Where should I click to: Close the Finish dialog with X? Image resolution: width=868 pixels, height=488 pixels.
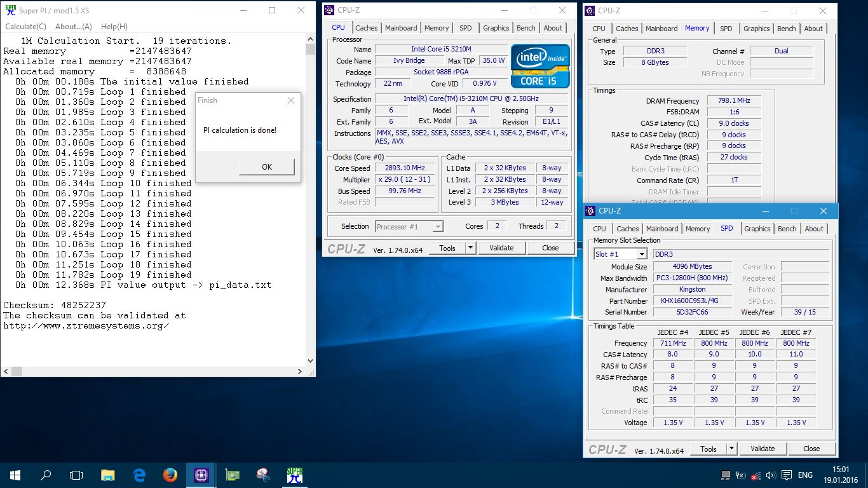290,100
